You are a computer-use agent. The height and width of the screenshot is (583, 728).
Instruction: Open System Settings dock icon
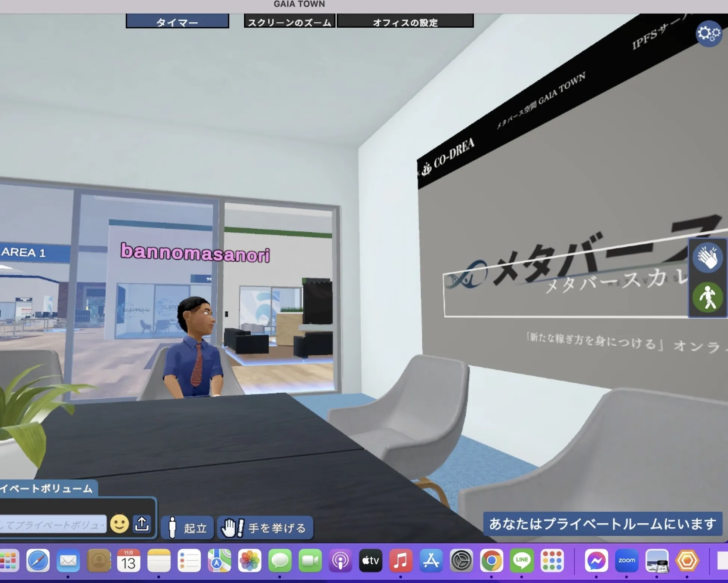(x=461, y=561)
